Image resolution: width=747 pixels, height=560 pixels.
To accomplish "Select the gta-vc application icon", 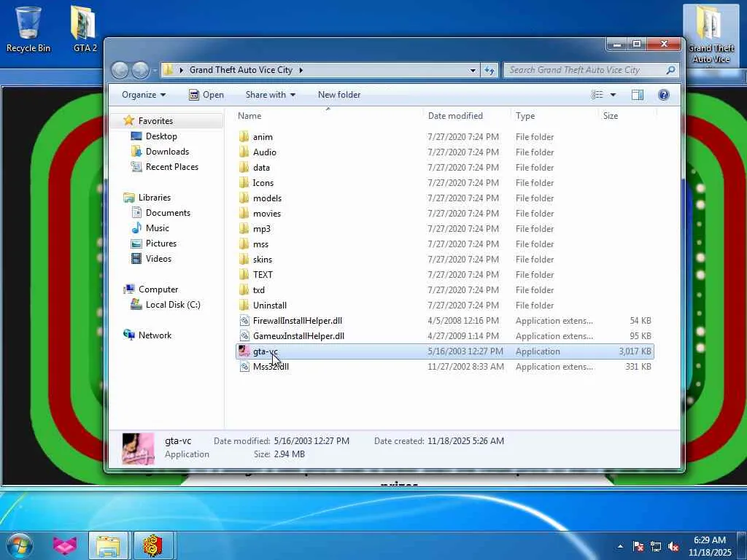I will (x=244, y=351).
